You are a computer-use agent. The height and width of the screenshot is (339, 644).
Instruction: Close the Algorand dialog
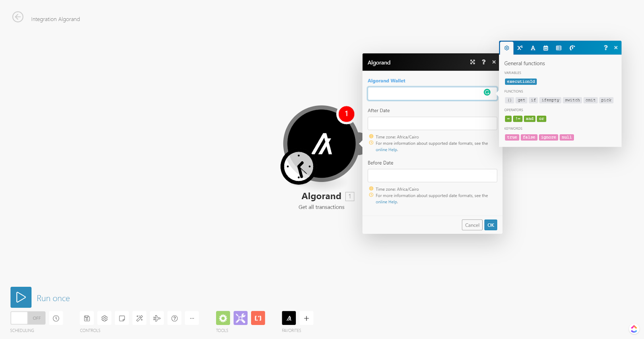(494, 62)
